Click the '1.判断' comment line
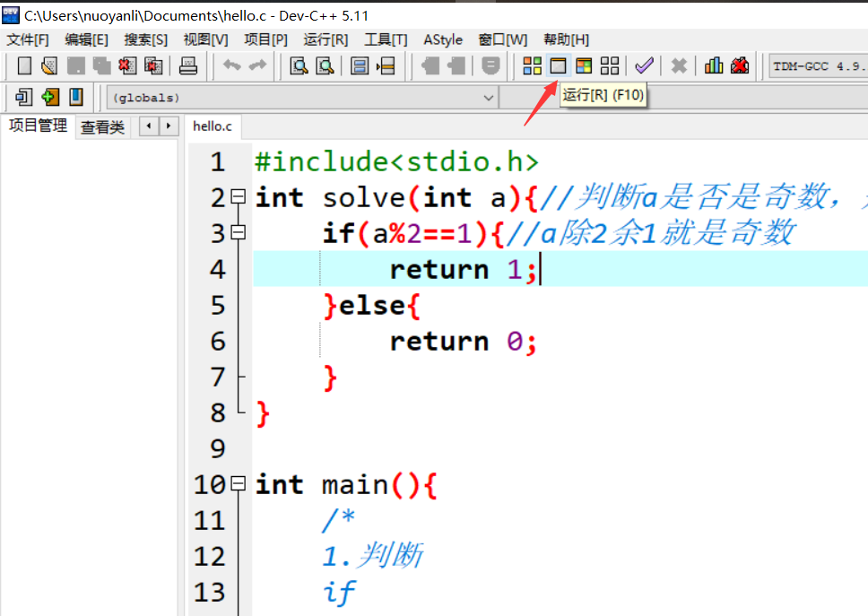The width and height of the screenshot is (868, 616). pyautogui.click(x=372, y=556)
